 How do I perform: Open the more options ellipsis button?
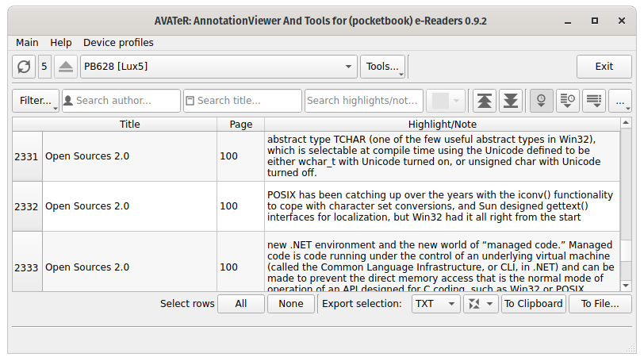point(620,101)
